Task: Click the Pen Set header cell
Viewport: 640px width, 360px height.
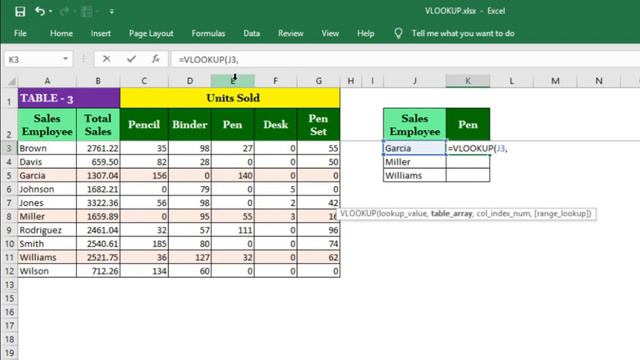Action: pyautogui.click(x=318, y=124)
